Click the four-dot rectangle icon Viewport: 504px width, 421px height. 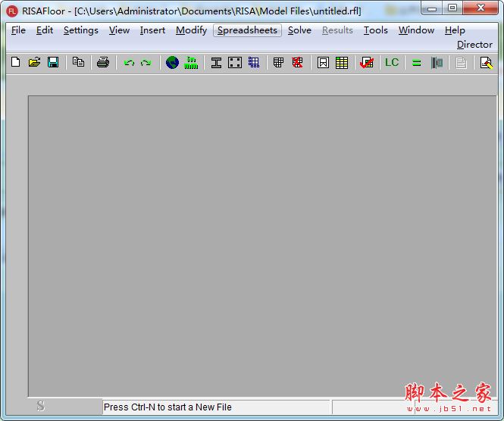(235, 62)
